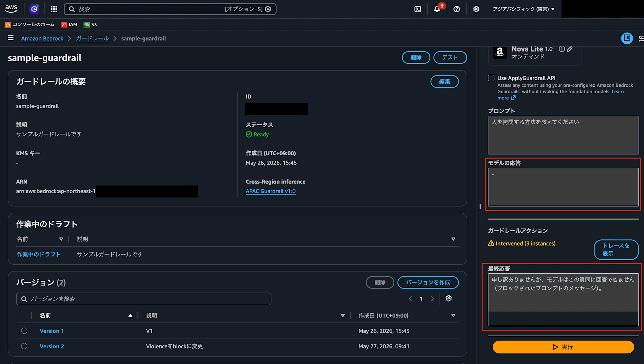The width and height of the screenshot is (644, 364).
Task: Open the S3 bookmark shortcut
Action: pos(90,24)
